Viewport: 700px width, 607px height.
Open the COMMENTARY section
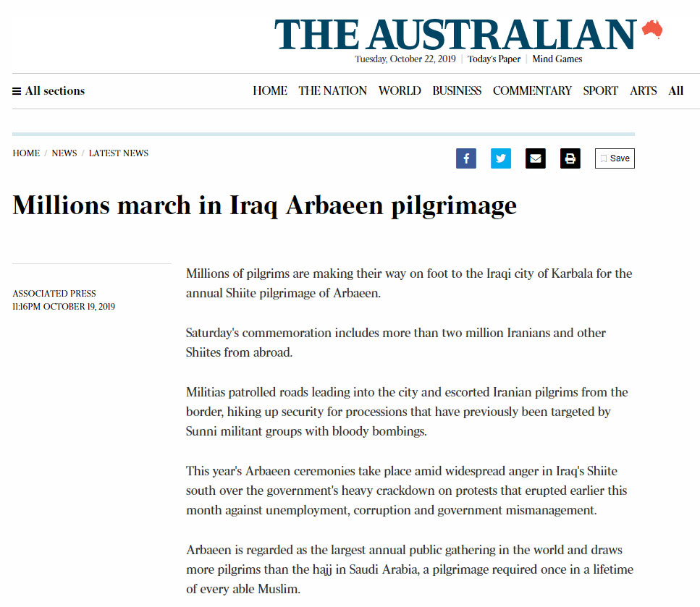[532, 91]
